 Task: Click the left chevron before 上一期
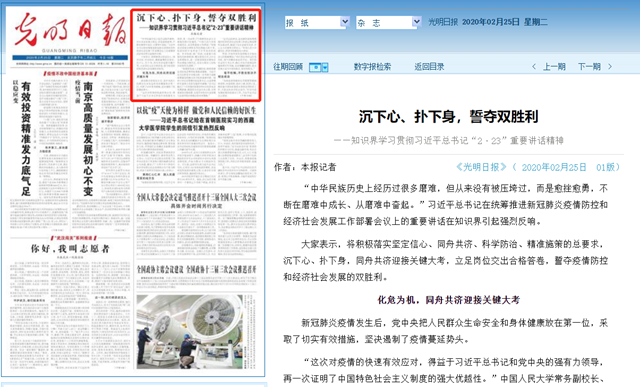coord(534,67)
